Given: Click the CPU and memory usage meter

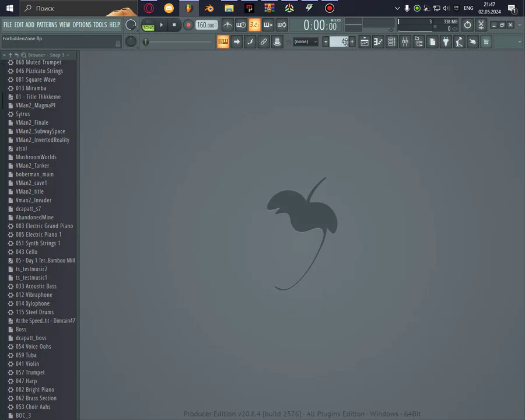Looking at the screenshot, I should tap(428, 26).
